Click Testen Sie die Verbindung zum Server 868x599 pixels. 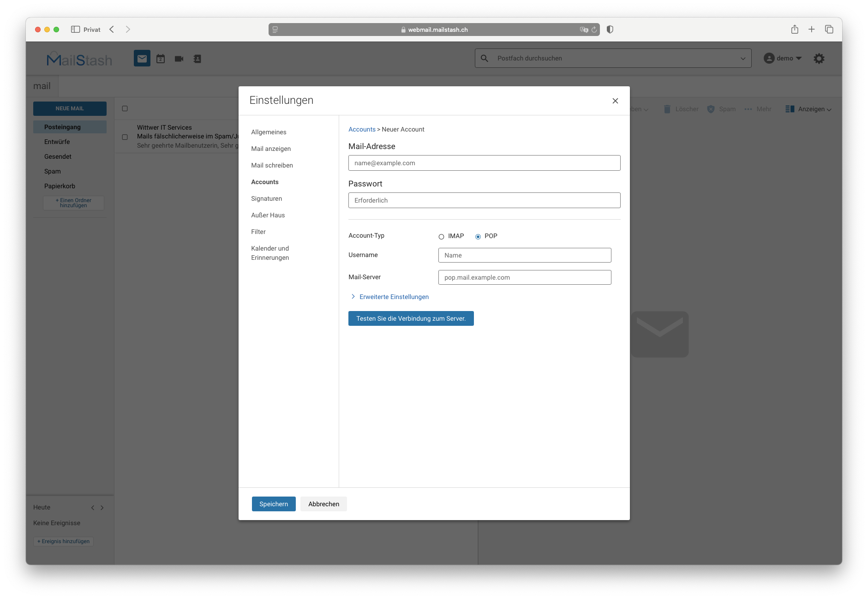click(411, 318)
